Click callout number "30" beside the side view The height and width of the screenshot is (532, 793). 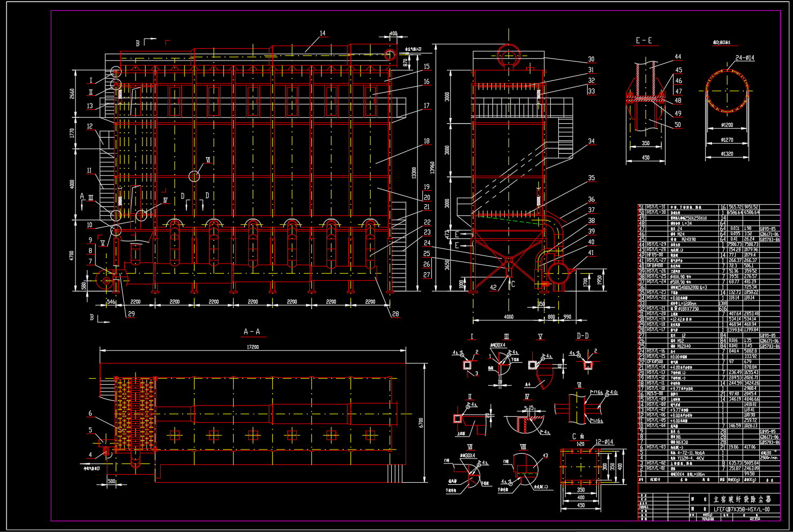(x=591, y=59)
